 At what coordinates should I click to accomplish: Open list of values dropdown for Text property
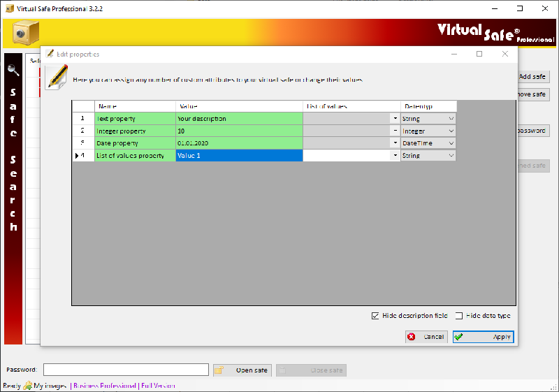click(x=395, y=118)
